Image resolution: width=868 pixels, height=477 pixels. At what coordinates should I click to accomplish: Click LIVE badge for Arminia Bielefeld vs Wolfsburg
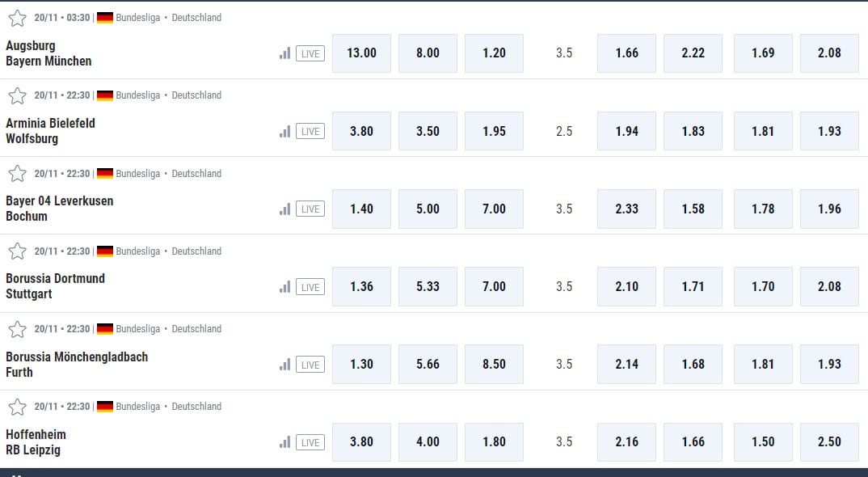(310, 131)
